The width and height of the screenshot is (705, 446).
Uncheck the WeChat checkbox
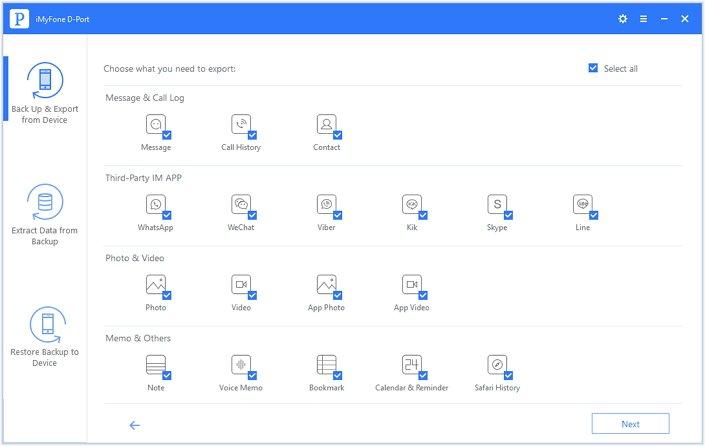click(x=252, y=215)
